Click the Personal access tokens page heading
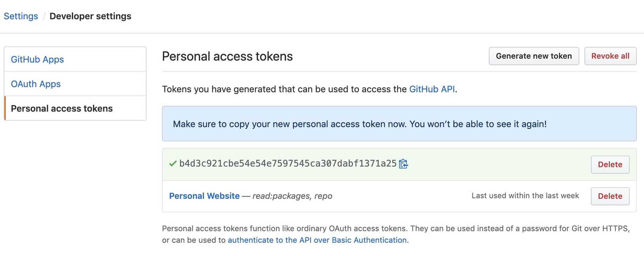The image size is (644, 256). [227, 56]
